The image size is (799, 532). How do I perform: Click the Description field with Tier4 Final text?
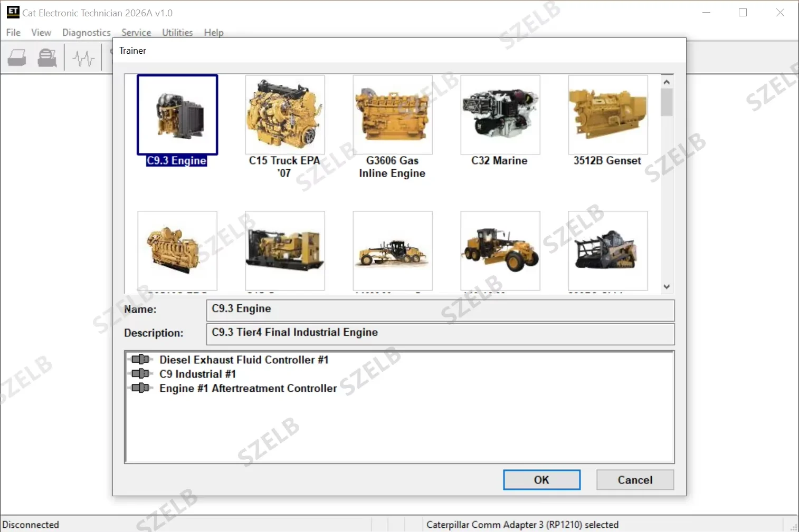440,334
